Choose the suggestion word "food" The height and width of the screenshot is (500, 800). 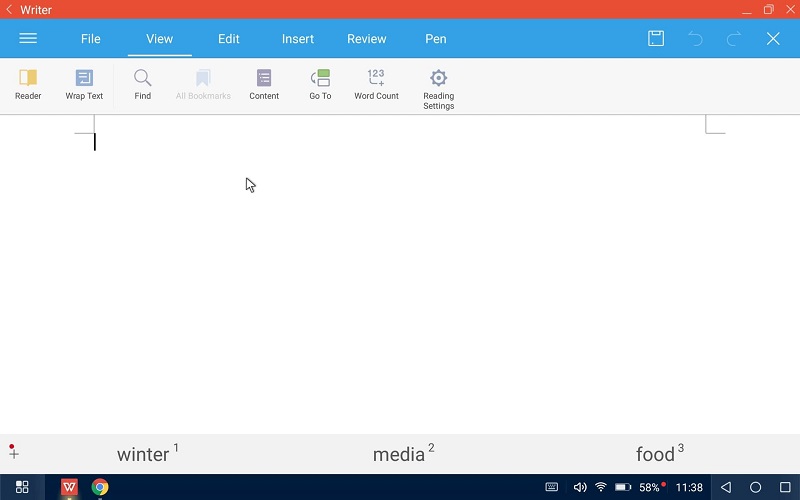[x=656, y=454]
